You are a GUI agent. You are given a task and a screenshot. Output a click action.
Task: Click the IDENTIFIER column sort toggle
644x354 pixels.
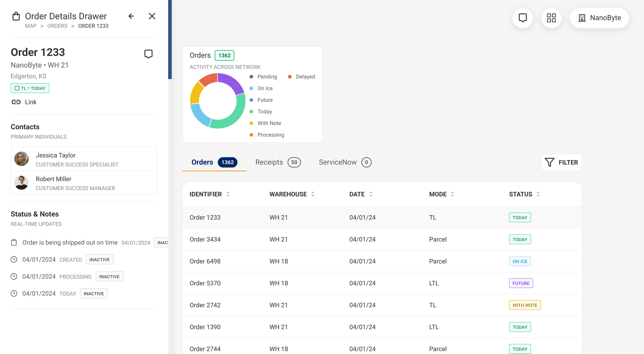(228, 195)
